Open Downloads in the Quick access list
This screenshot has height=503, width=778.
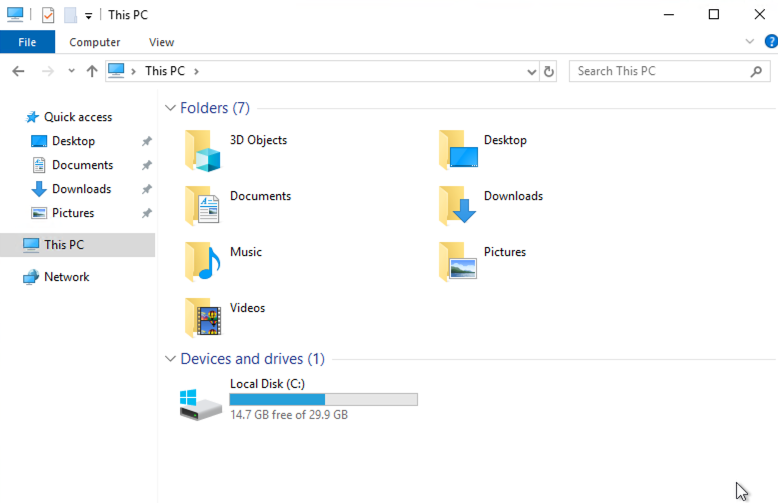coord(82,189)
